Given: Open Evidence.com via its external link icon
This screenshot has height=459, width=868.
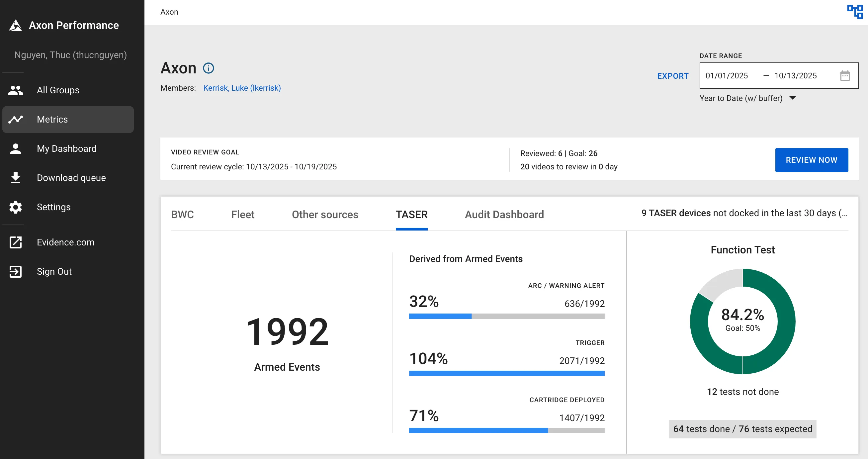Looking at the screenshot, I should click(x=16, y=242).
